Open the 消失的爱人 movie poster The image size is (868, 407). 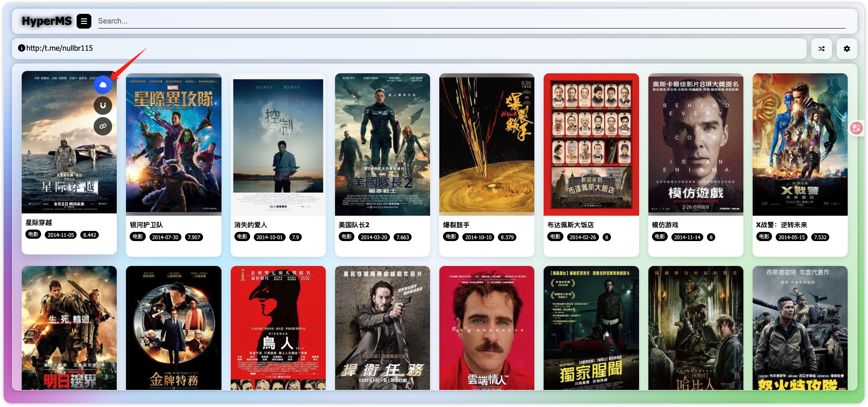tap(278, 144)
